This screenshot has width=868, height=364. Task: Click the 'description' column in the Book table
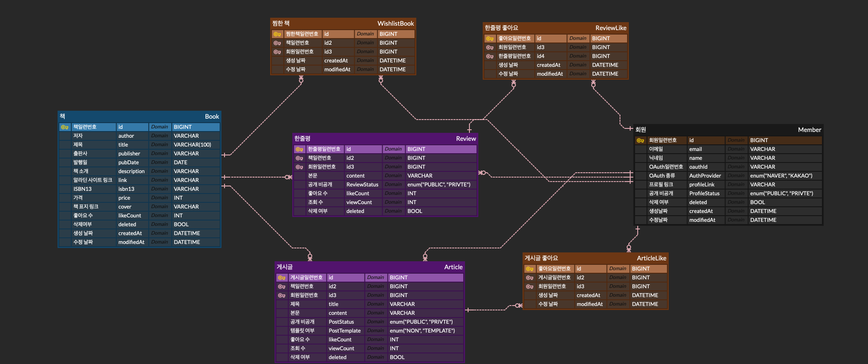coord(132,171)
